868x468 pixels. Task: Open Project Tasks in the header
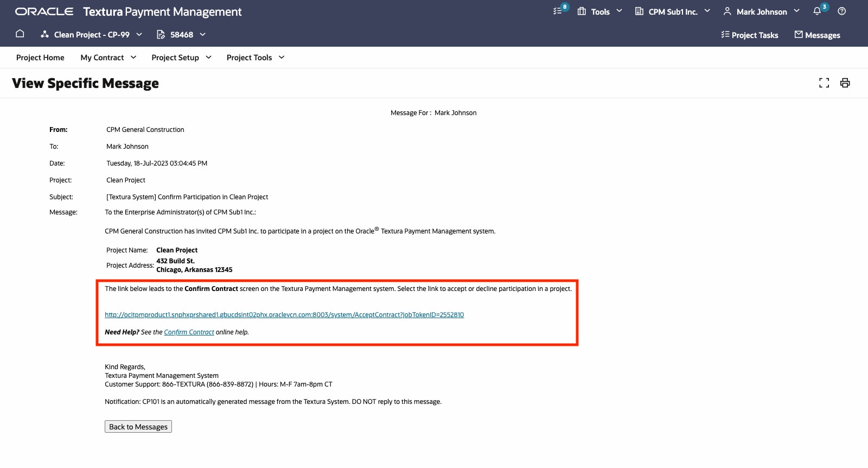tap(755, 35)
